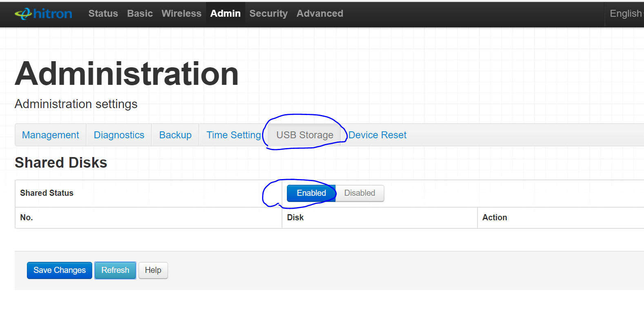Open the Backup tab

tap(175, 135)
